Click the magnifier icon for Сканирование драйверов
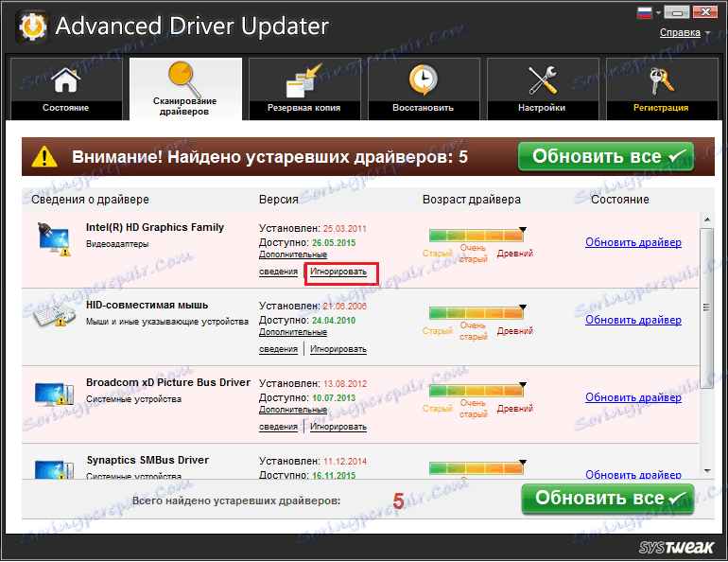 point(184,78)
